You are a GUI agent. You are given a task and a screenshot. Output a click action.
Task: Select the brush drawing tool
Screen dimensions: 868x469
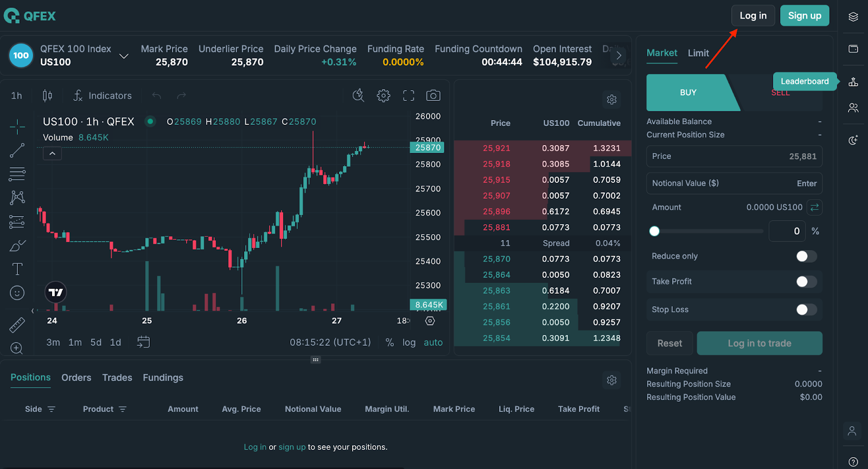point(17,246)
